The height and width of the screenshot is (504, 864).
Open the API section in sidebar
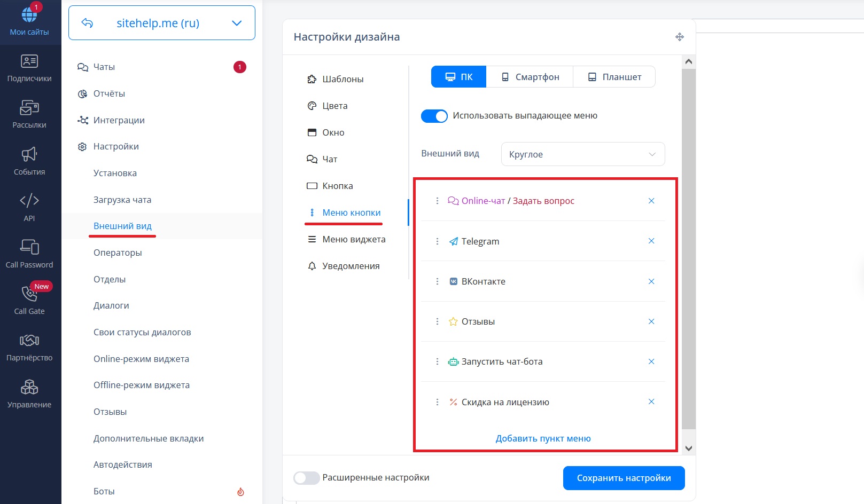point(29,207)
